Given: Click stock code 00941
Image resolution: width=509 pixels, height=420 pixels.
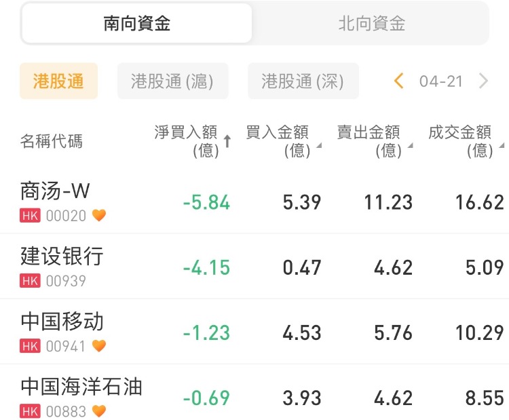Looking at the screenshot, I should click(x=66, y=346).
